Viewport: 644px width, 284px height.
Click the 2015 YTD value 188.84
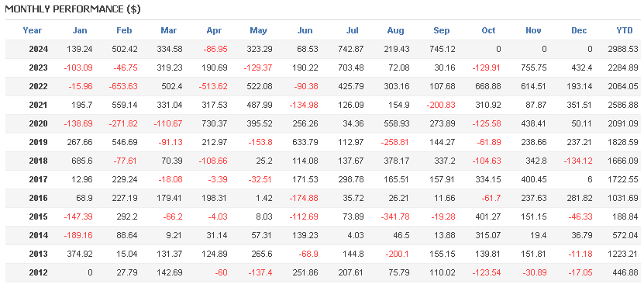[x=625, y=216]
